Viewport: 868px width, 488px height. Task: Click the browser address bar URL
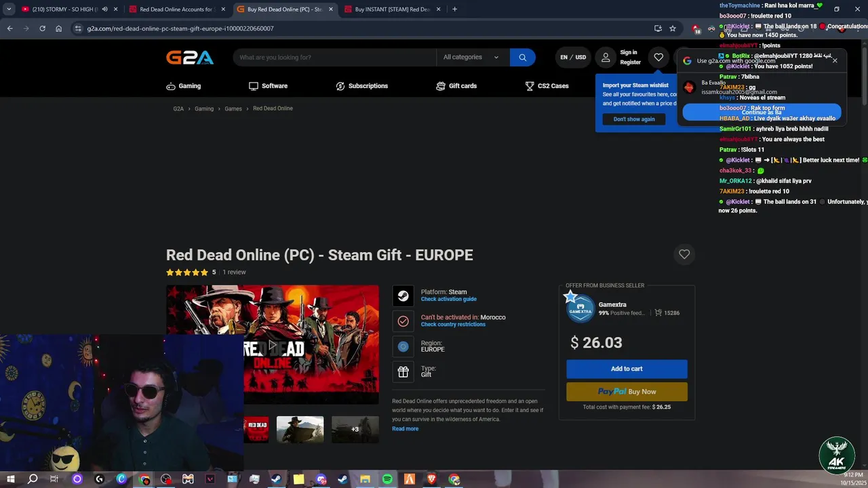[180, 28]
